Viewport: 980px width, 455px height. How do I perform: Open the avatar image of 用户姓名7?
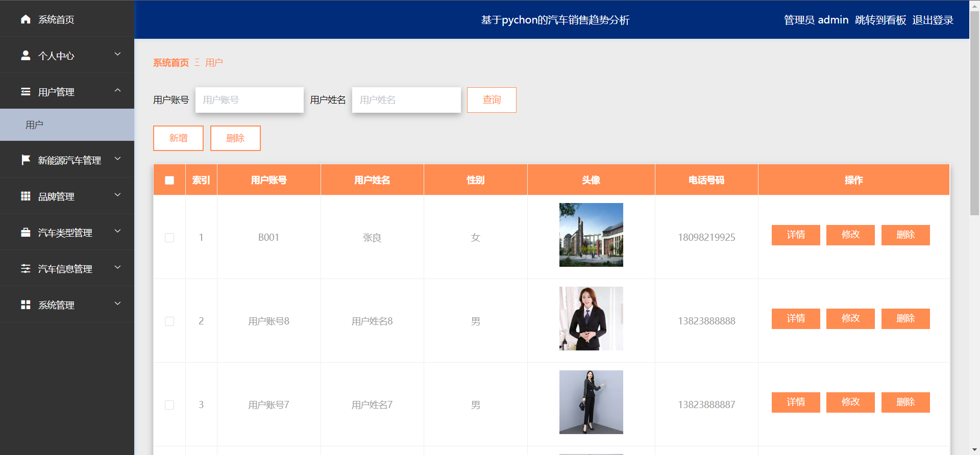point(591,402)
